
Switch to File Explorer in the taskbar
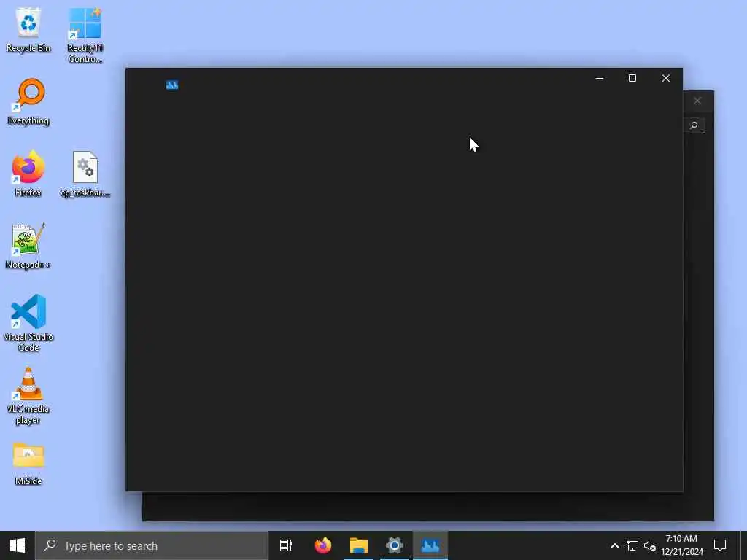[x=359, y=545]
